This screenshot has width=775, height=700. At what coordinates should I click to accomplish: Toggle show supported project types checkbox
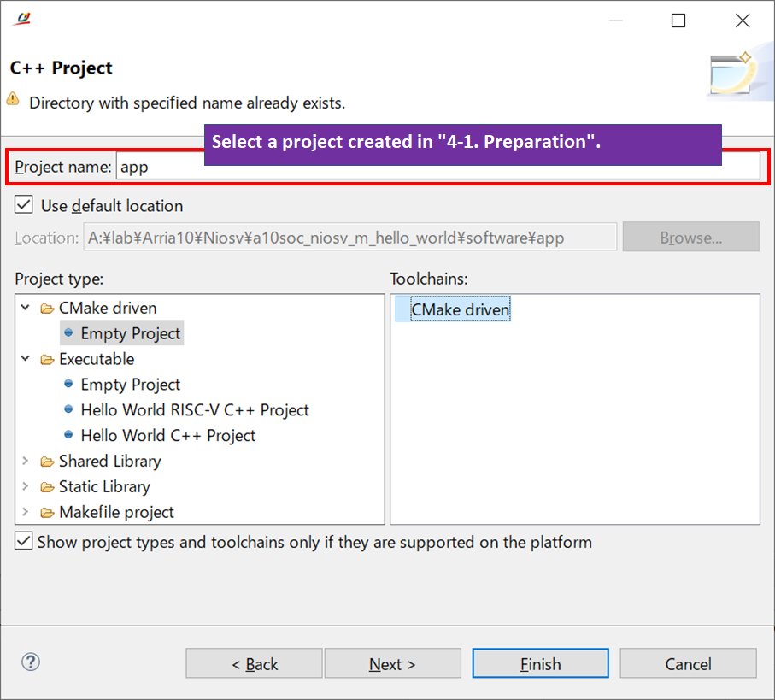pyautogui.click(x=23, y=541)
